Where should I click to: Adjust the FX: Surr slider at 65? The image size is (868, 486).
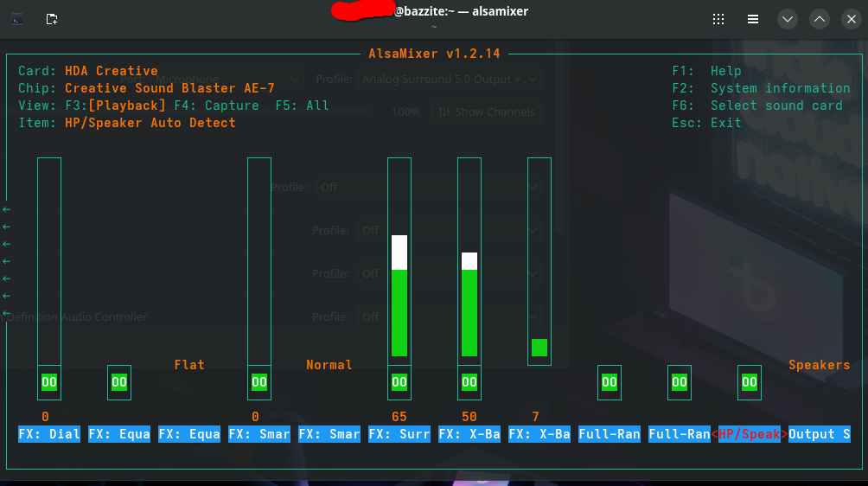399,261
